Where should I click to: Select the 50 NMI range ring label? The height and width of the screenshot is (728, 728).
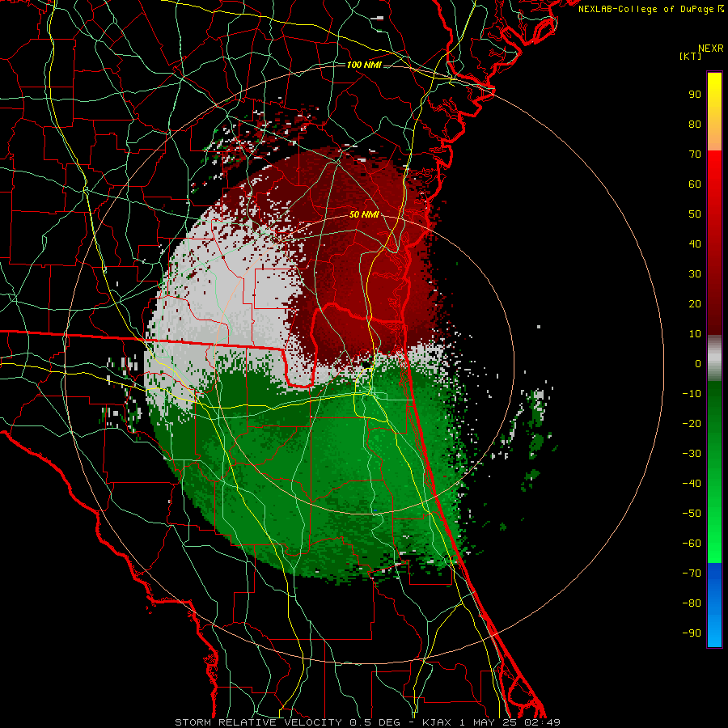pyautogui.click(x=364, y=214)
